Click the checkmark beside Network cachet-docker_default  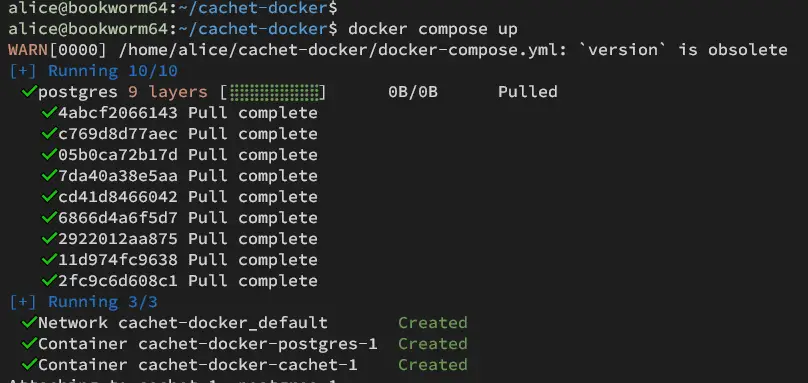(29, 323)
